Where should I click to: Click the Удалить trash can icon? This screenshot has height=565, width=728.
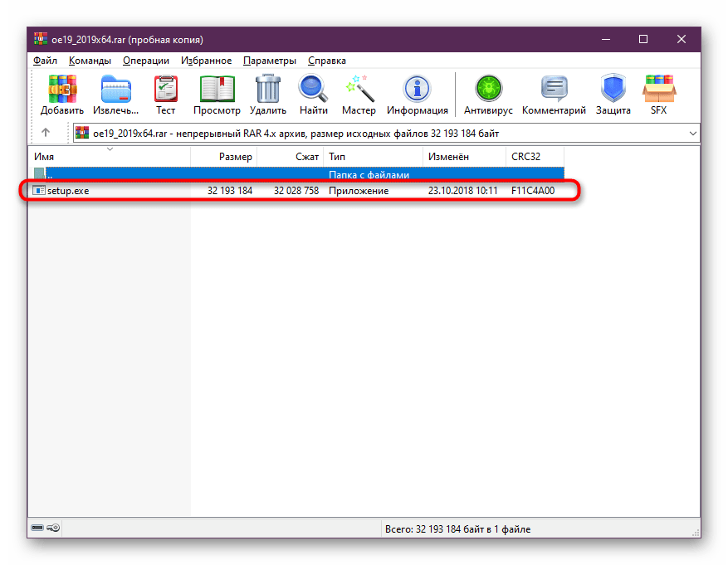(267, 94)
